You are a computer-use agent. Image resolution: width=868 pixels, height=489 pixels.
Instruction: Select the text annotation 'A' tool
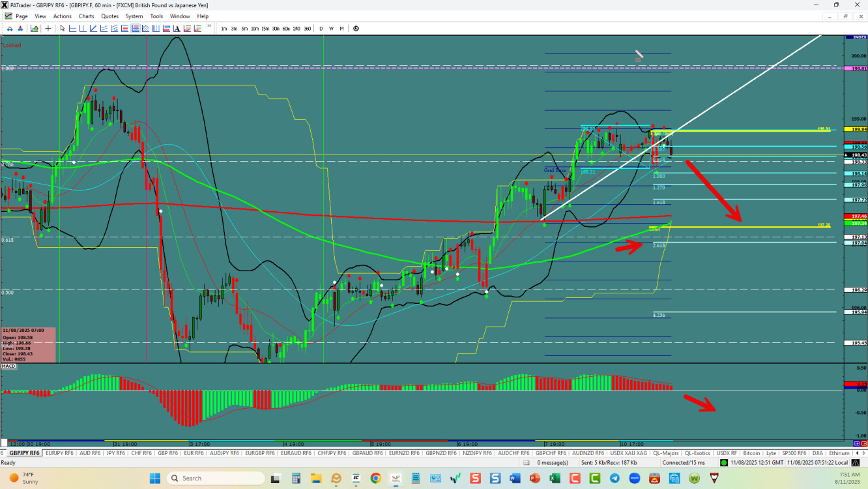pos(177,28)
